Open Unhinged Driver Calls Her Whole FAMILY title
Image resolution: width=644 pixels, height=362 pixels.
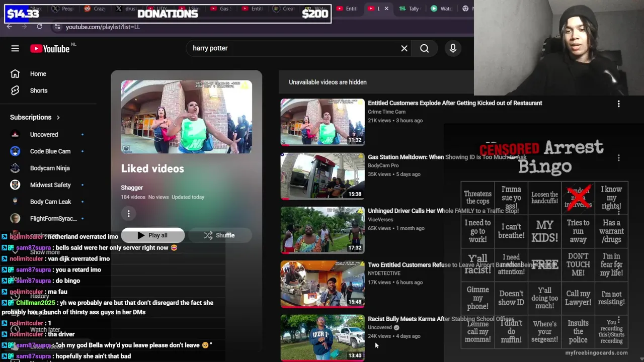coord(443,211)
